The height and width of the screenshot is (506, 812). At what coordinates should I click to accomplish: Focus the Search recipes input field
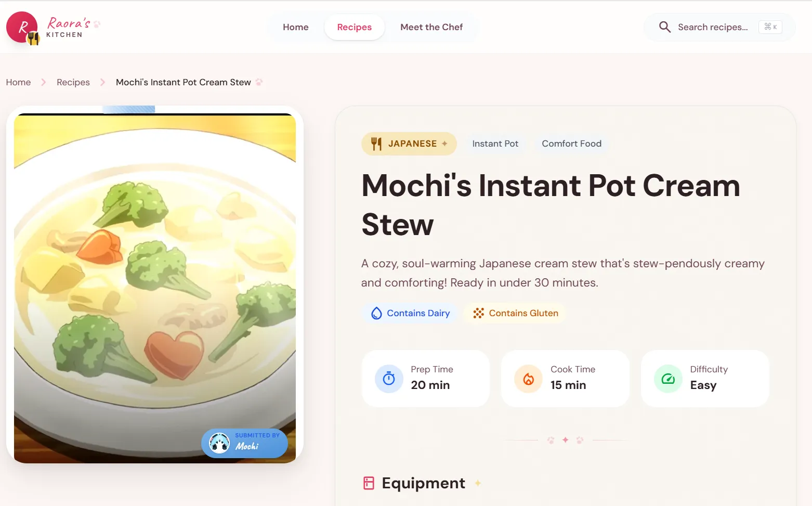(x=719, y=27)
